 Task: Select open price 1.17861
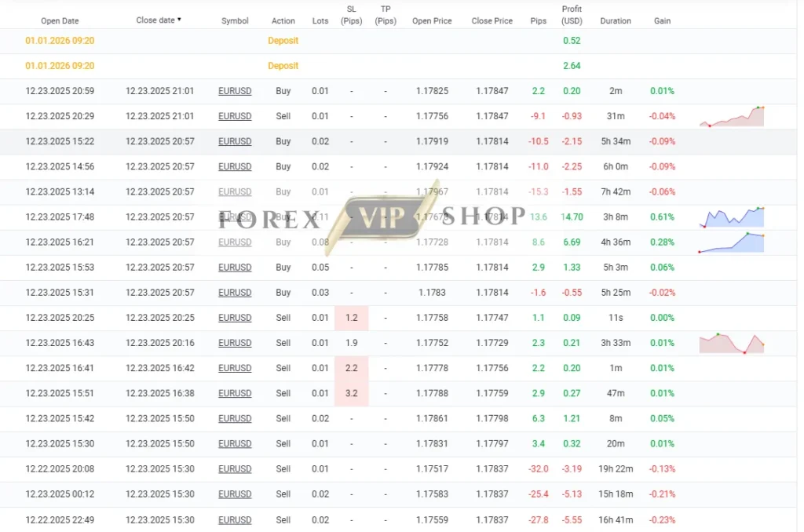pos(432,419)
